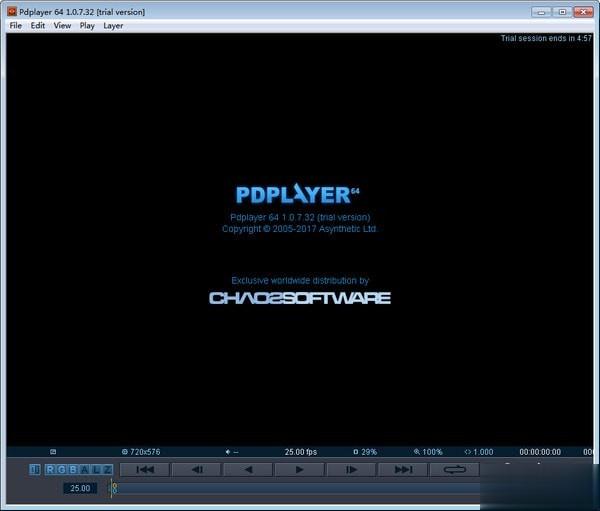Toggle the button left of RGB channels

(35, 469)
